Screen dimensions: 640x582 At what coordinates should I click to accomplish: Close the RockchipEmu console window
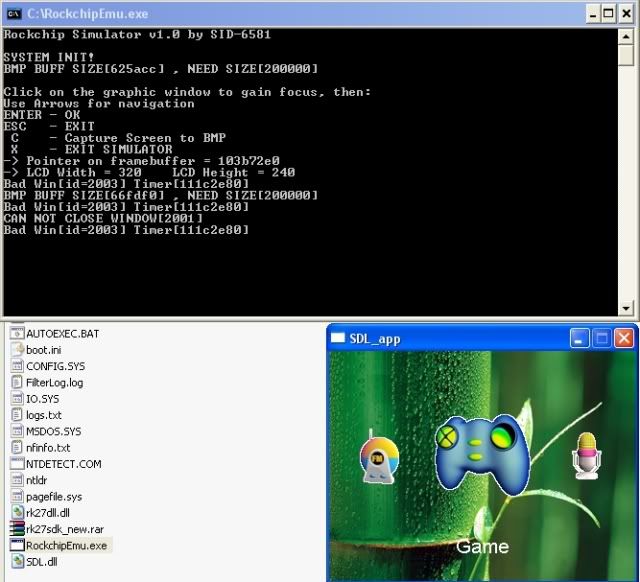coord(627,13)
